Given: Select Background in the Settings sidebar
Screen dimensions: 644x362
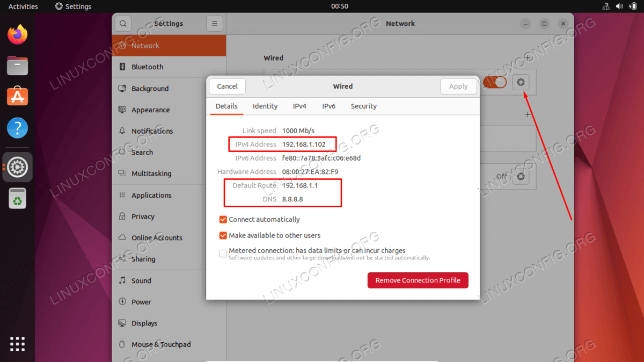Looking at the screenshot, I should (169, 89).
